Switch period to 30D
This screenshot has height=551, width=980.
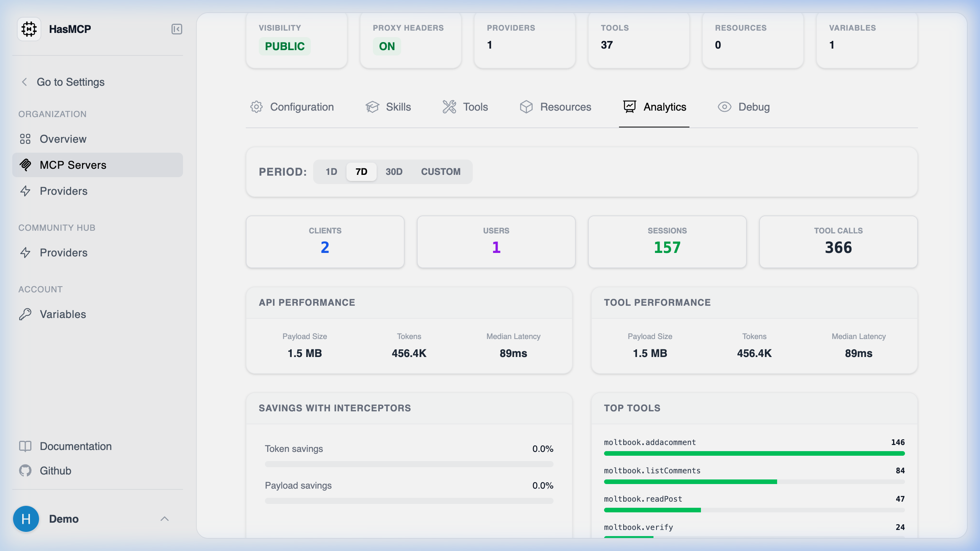pos(394,171)
